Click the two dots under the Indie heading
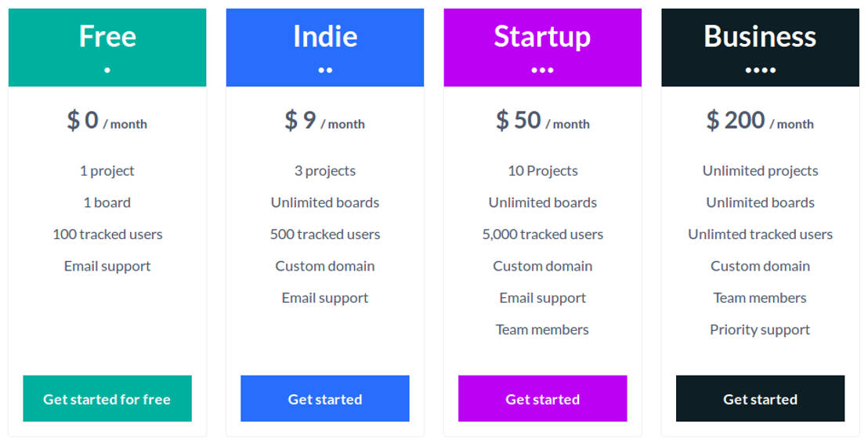 pyautogui.click(x=325, y=70)
